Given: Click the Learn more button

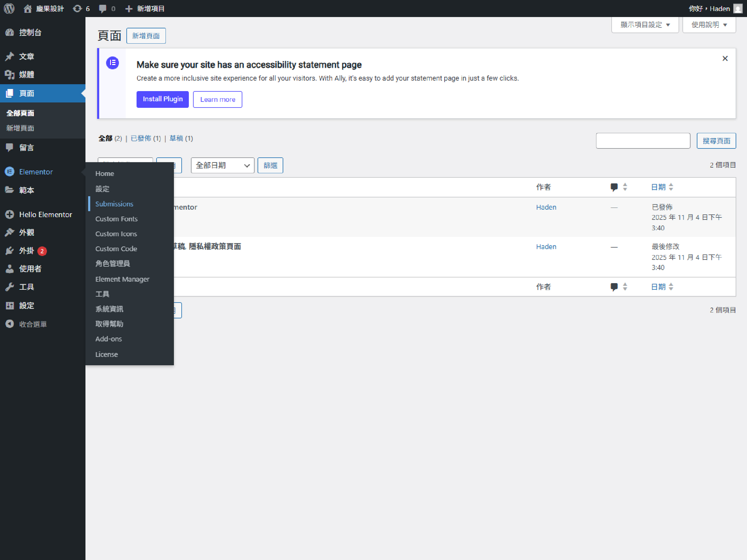Looking at the screenshot, I should [218, 99].
